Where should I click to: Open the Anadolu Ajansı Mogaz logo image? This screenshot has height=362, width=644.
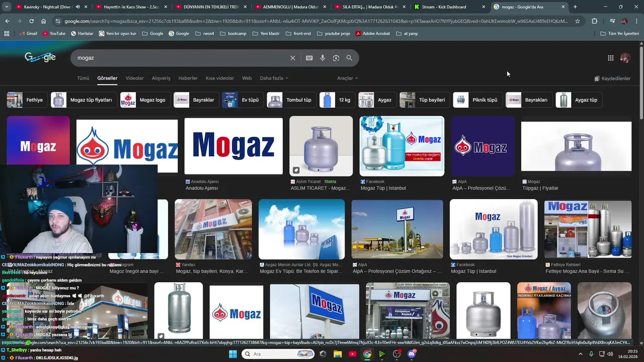(233, 146)
